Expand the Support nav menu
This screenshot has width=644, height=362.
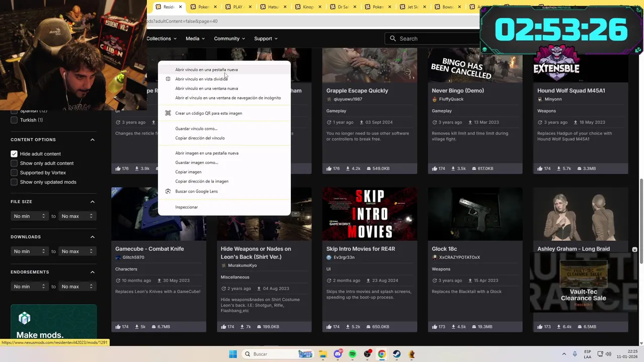point(266,39)
